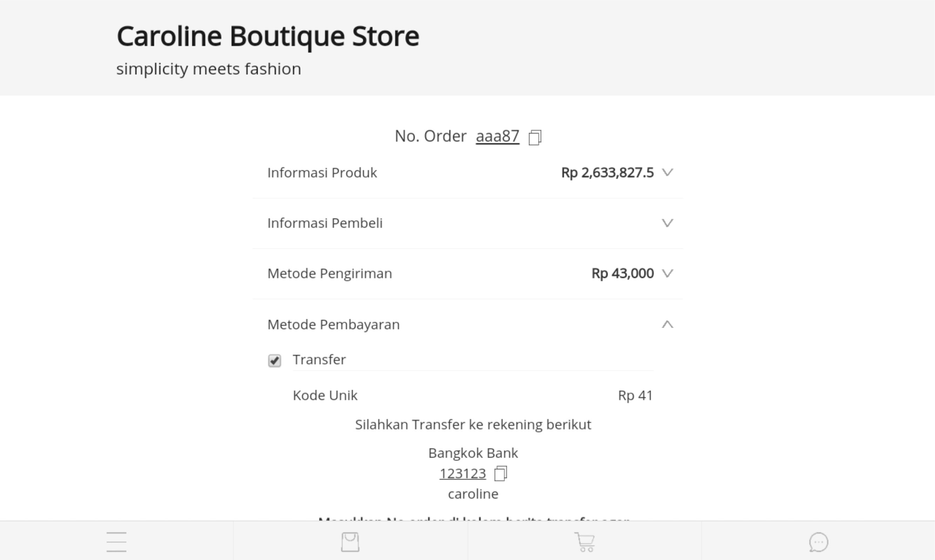Expand the Informasi Produk chevron arrow
The width and height of the screenshot is (935, 560).
point(668,172)
